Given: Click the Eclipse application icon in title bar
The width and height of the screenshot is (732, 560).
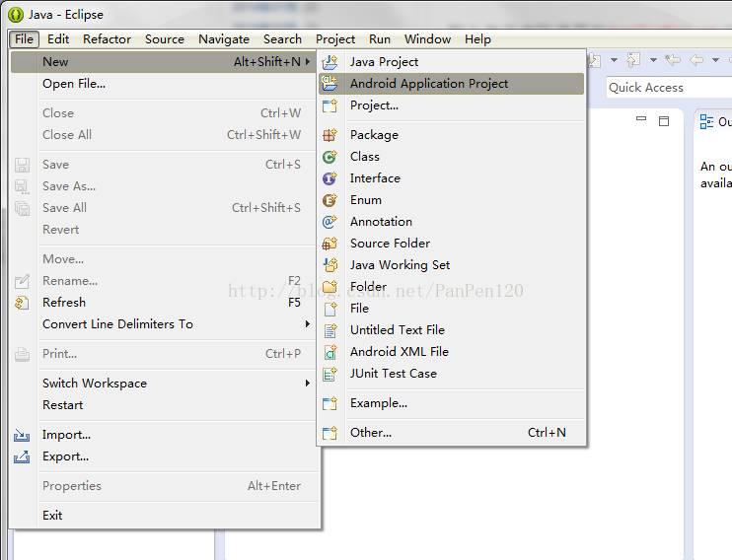Looking at the screenshot, I should point(16,15).
